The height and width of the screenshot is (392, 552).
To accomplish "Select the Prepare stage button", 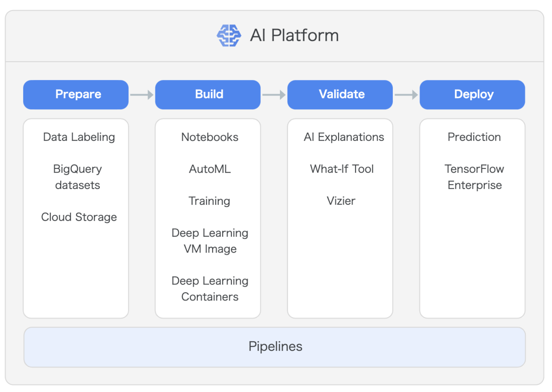I will [76, 95].
